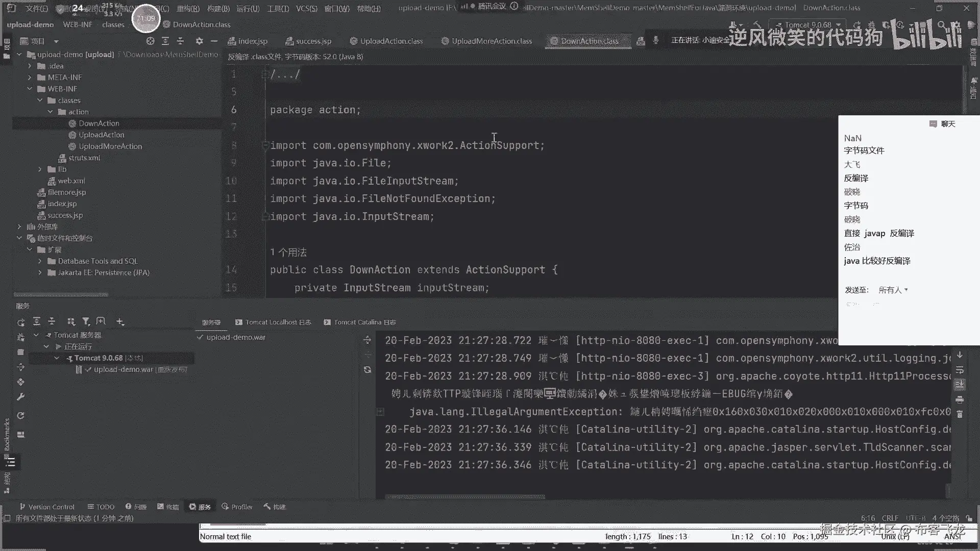Open the 所有人 recipient dropdown in chat
The width and height of the screenshot is (980, 551).
pyautogui.click(x=893, y=290)
